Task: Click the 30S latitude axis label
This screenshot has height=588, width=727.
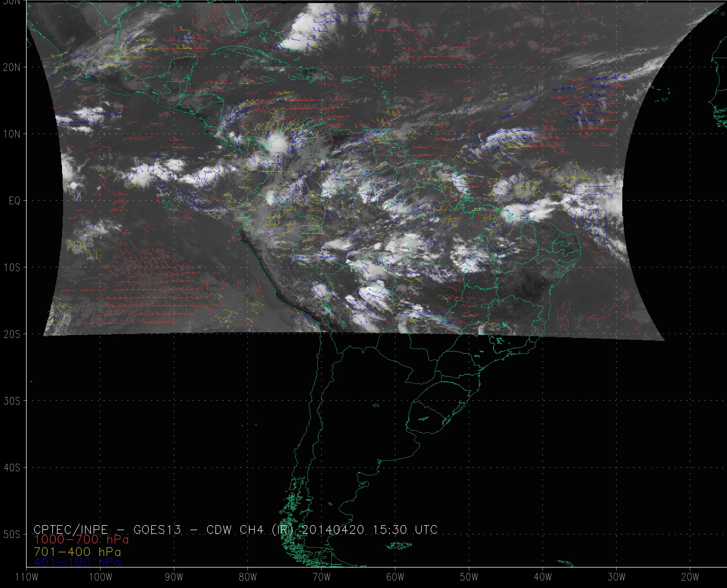Action: pyautogui.click(x=12, y=401)
